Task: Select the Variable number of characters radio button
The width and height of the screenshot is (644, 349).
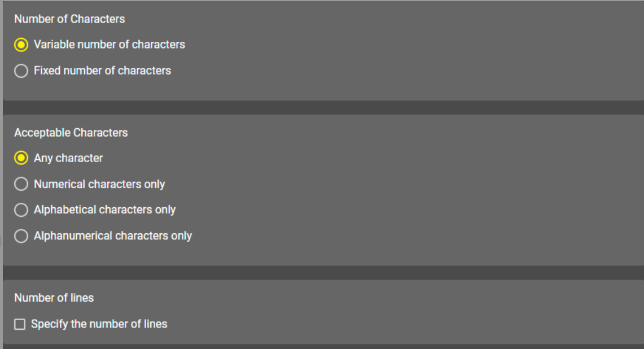Action: (x=21, y=45)
